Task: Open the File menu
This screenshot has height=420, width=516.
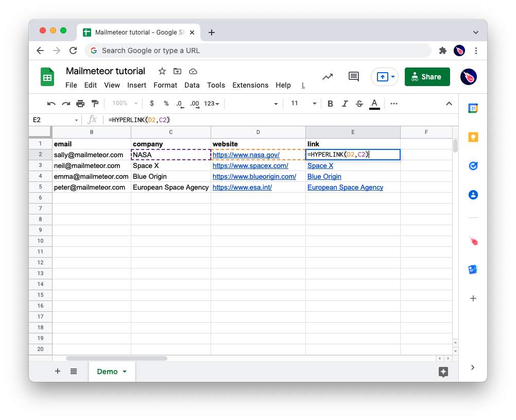Action: [71, 86]
